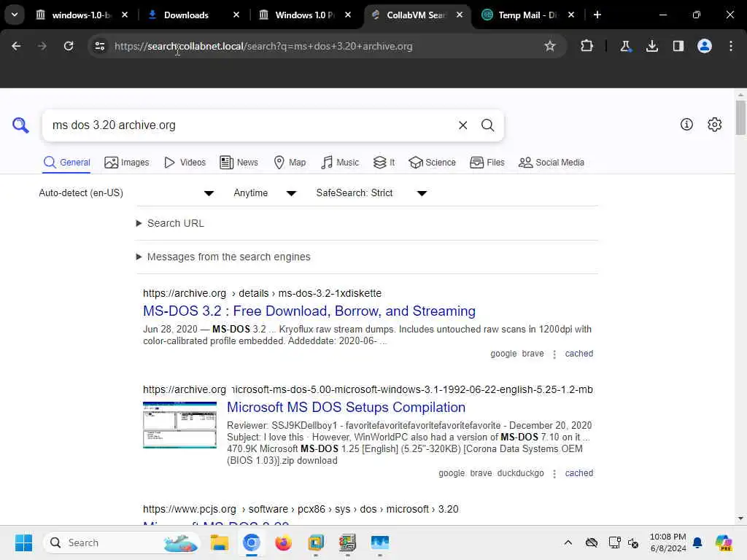This screenshot has height=560, width=747.
Task: Open the Anytime time range dropdown
Action: click(265, 192)
